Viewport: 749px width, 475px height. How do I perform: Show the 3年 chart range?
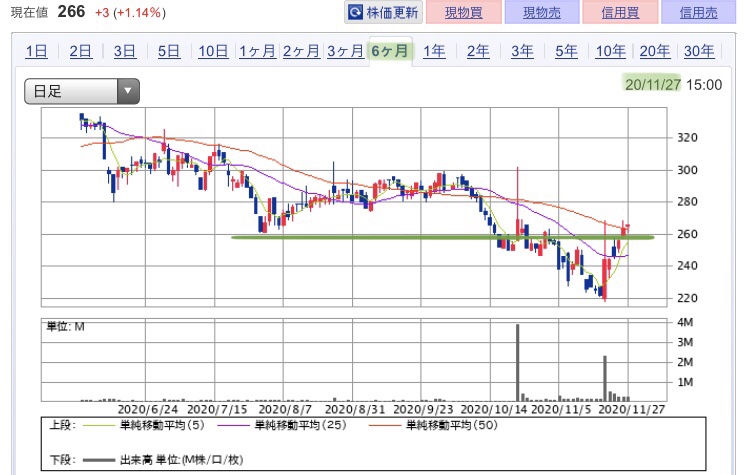coord(522,51)
